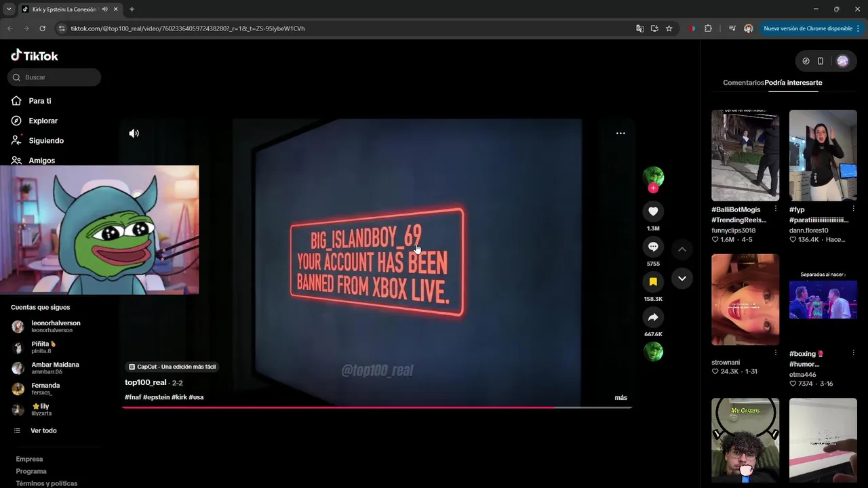Go to previous video with up arrow
868x488 pixels.
pos(682,249)
